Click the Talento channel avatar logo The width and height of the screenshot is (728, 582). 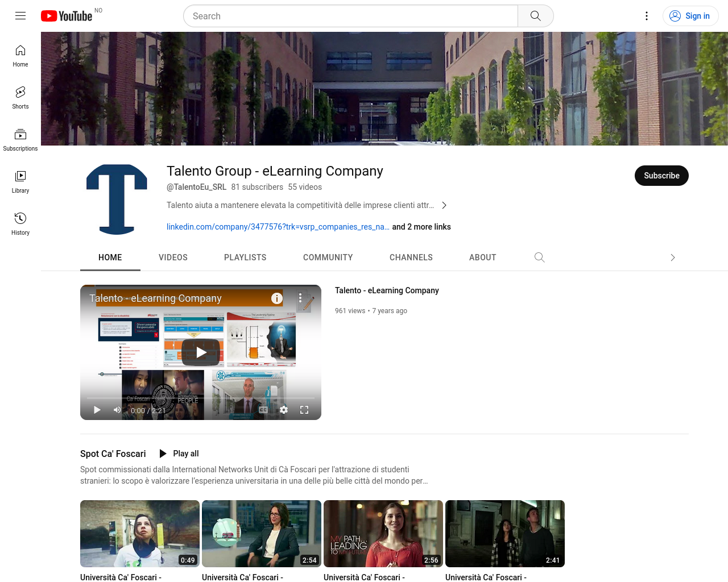pos(117,199)
